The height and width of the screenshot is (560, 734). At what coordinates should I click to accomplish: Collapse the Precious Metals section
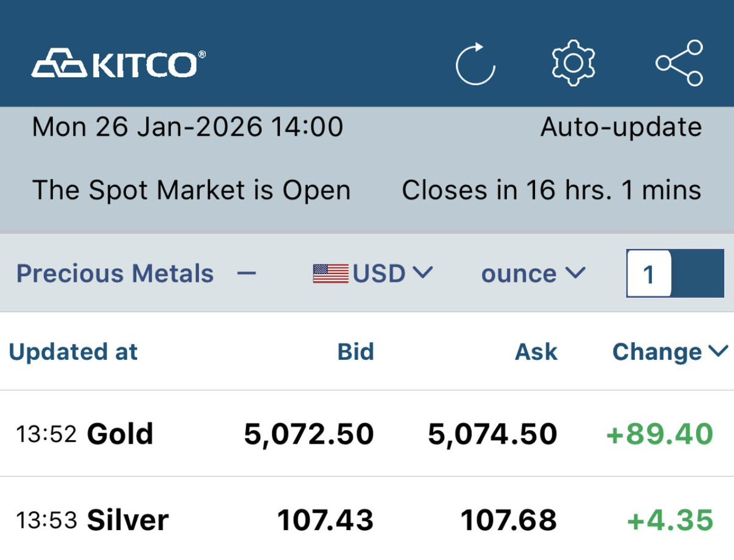point(246,274)
